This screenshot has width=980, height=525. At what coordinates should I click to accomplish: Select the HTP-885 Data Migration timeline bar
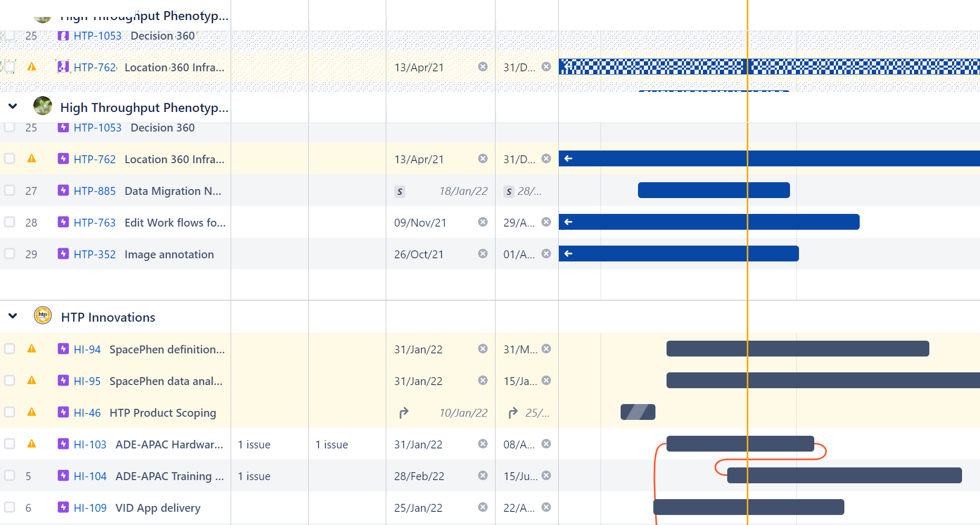coord(713,190)
